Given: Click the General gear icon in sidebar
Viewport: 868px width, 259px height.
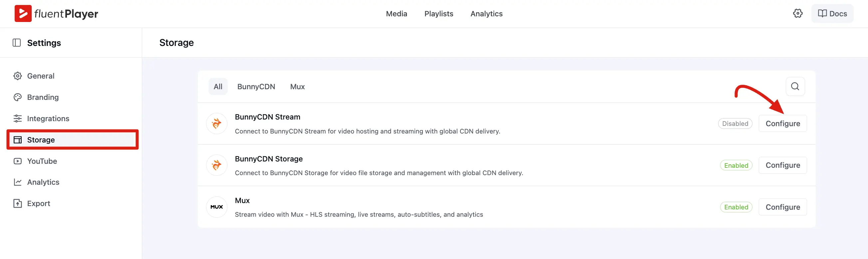Looking at the screenshot, I should tap(18, 76).
